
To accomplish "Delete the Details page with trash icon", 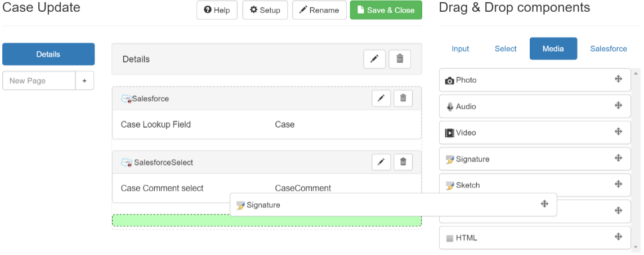I will pos(400,59).
